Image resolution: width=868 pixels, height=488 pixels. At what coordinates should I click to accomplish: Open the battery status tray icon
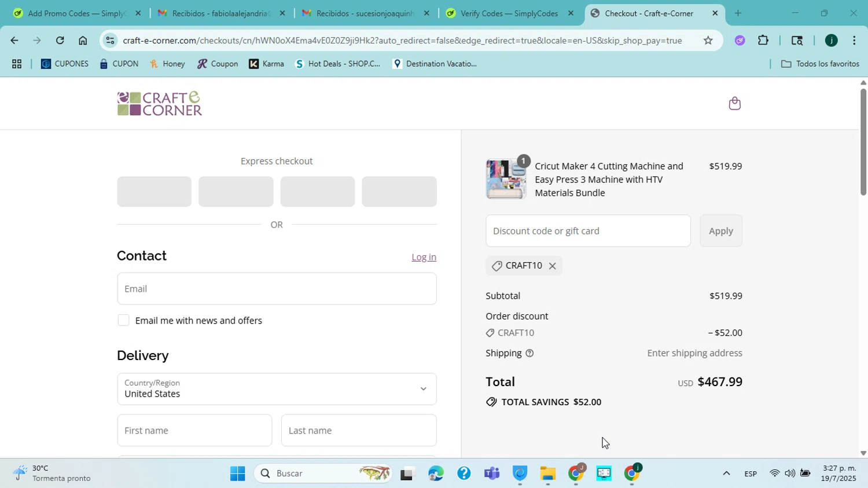(805, 474)
